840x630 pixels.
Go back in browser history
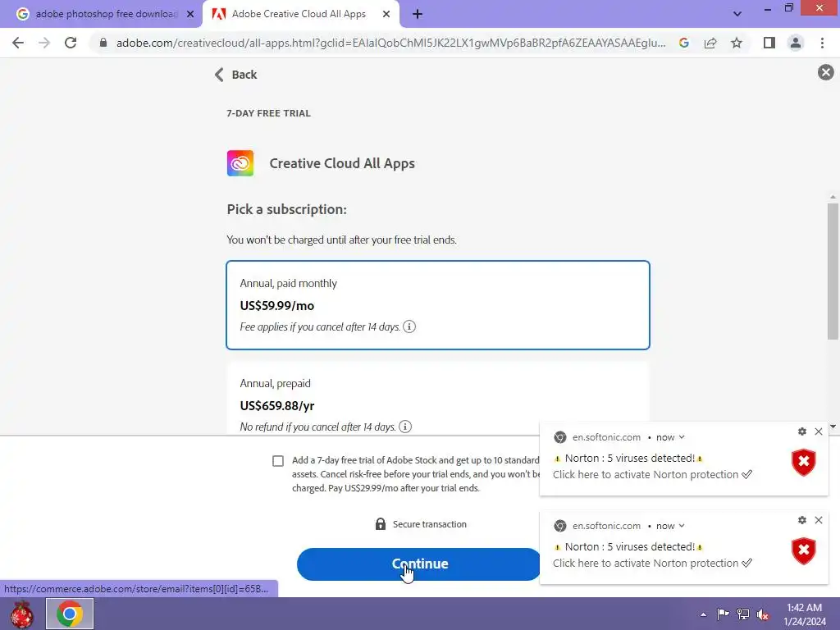[18, 43]
